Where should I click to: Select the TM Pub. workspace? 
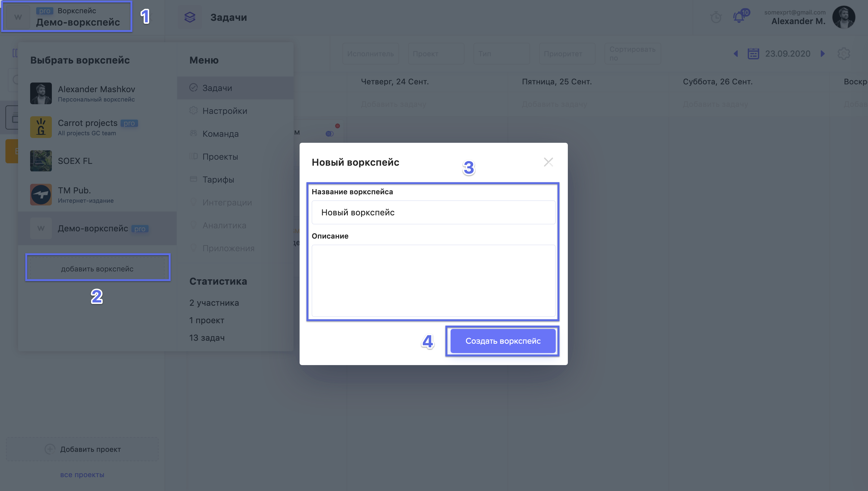pos(97,195)
